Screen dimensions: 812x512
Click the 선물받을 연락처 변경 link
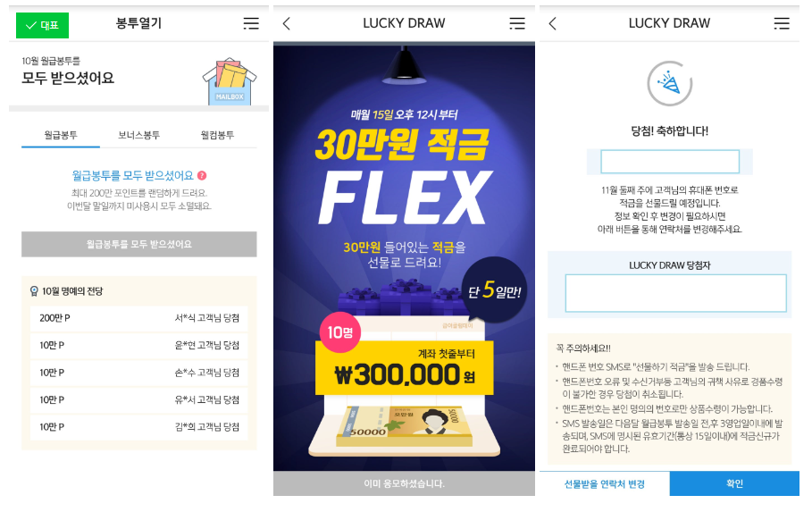(x=605, y=484)
